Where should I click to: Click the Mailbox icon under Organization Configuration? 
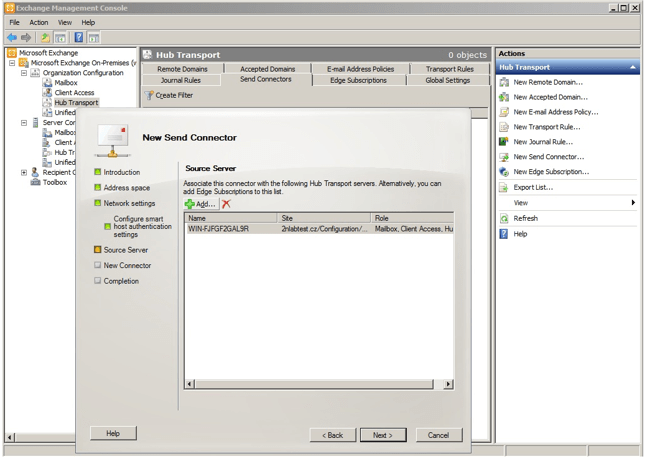pos(48,83)
